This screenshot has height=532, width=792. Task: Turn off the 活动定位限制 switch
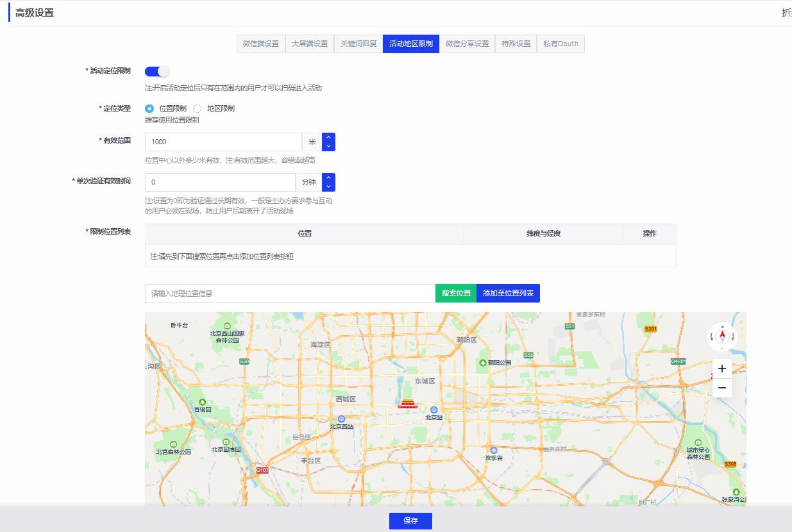157,71
